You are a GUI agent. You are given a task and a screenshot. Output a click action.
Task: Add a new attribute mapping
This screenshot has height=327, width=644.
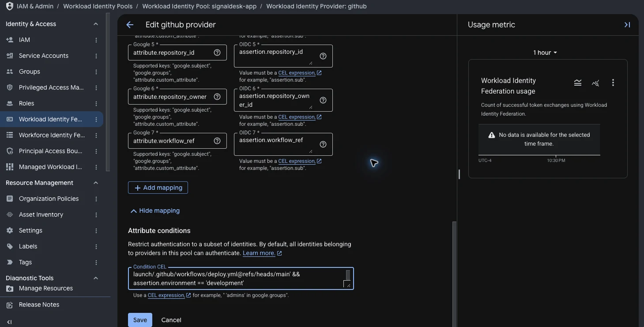[x=158, y=188]
